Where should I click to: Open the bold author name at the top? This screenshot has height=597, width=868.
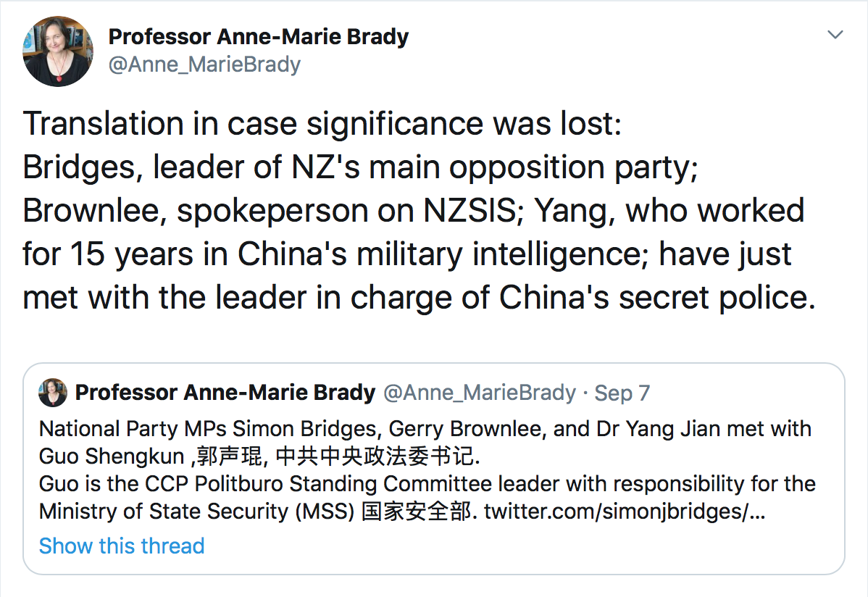coord(258,37)
